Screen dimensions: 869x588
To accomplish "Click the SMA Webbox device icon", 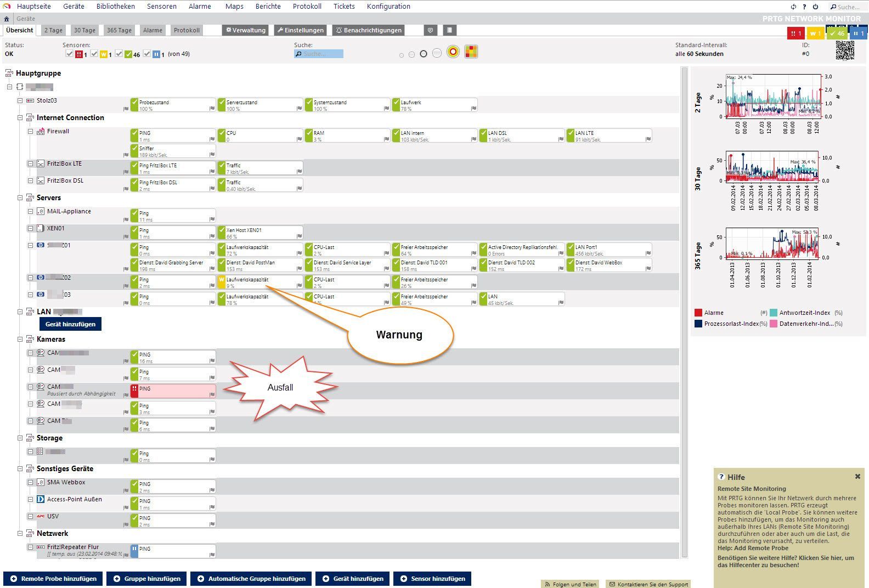I will pyautogui.click(x=41, y=483).
